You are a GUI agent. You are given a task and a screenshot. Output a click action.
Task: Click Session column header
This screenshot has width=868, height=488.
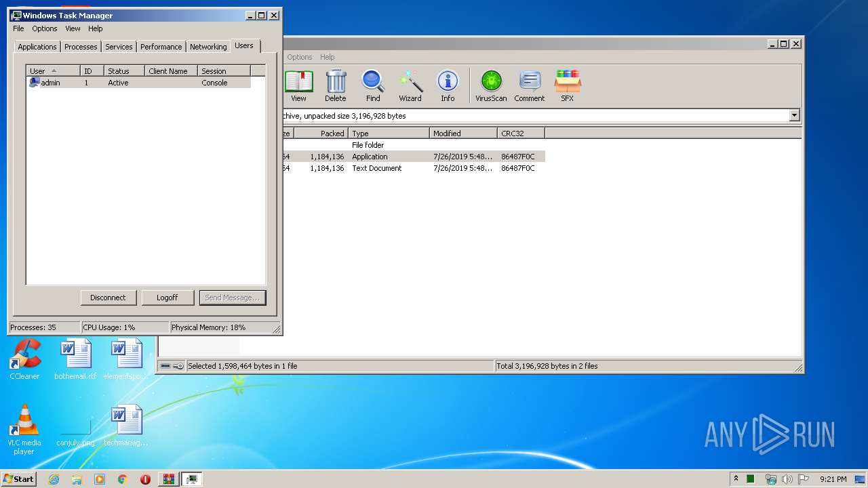click(x=224, y=70)
